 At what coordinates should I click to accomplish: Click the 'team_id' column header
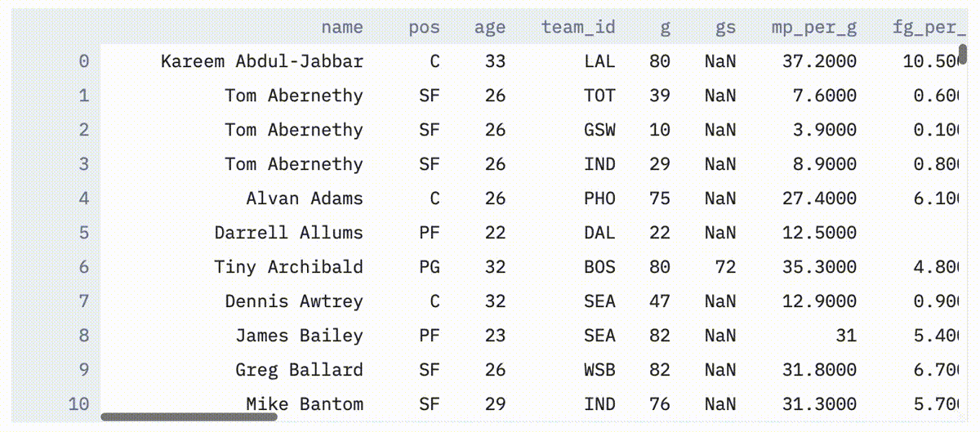click(578, 27)
